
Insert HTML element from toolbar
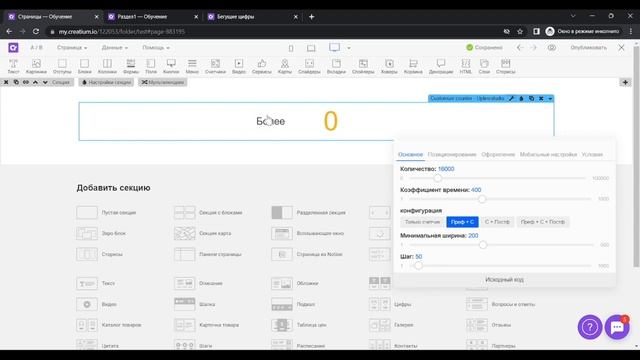[465, 67]
